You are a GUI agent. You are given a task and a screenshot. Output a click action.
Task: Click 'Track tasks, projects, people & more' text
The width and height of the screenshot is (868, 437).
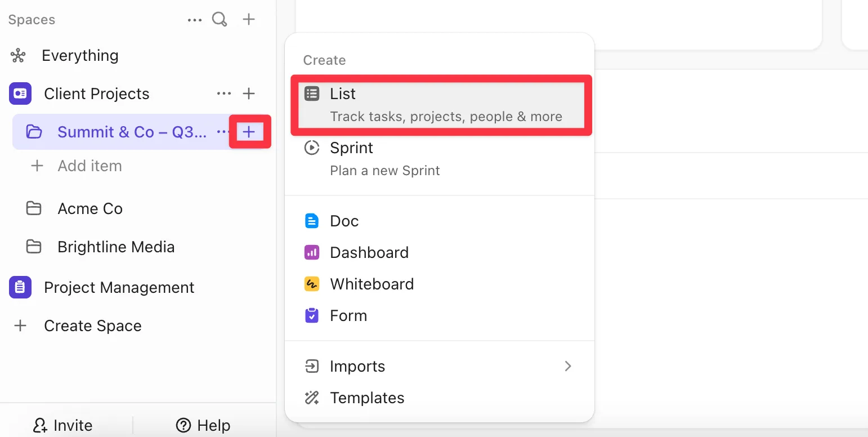[446, 117]
